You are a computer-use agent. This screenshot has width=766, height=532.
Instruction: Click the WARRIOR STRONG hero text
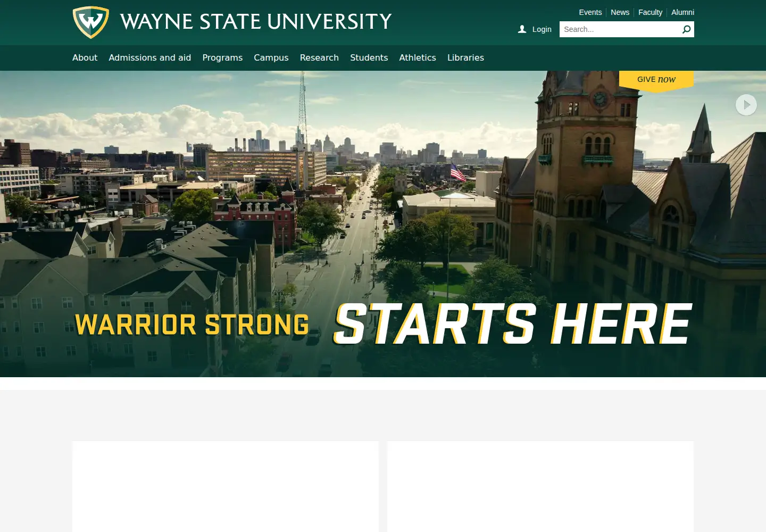coord(192,325)
